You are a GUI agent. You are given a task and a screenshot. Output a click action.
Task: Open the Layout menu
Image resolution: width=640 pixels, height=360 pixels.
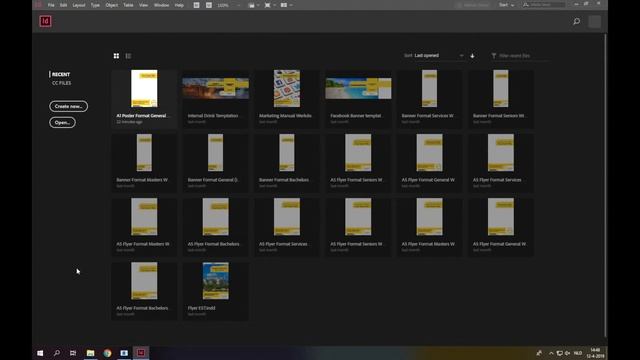coord(79,5)
